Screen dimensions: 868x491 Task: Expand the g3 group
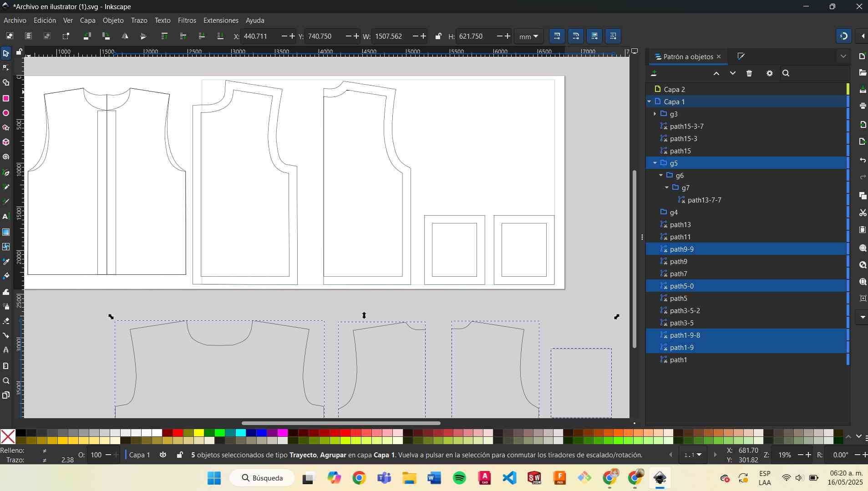click(655, 114)
